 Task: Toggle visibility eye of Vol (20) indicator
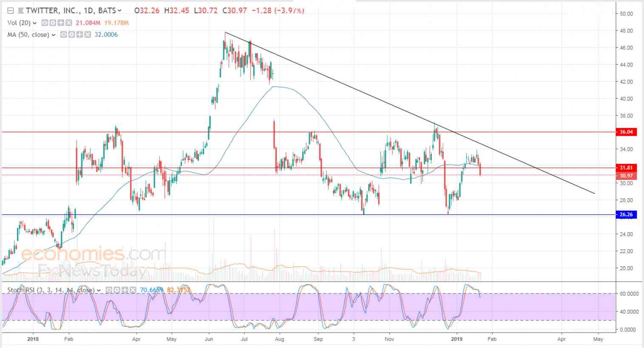(x=45, y=23)
